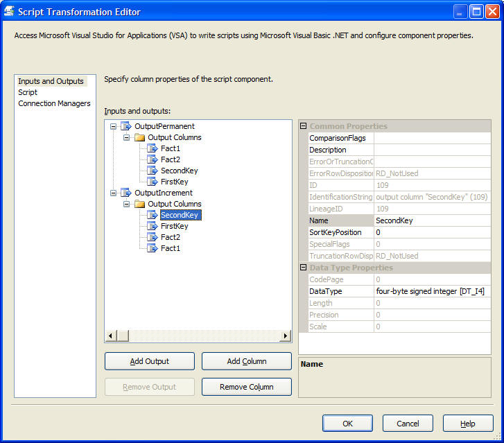Collapse the Common Properties section
This screenshot has height=443, width=504.
point(303,126)
